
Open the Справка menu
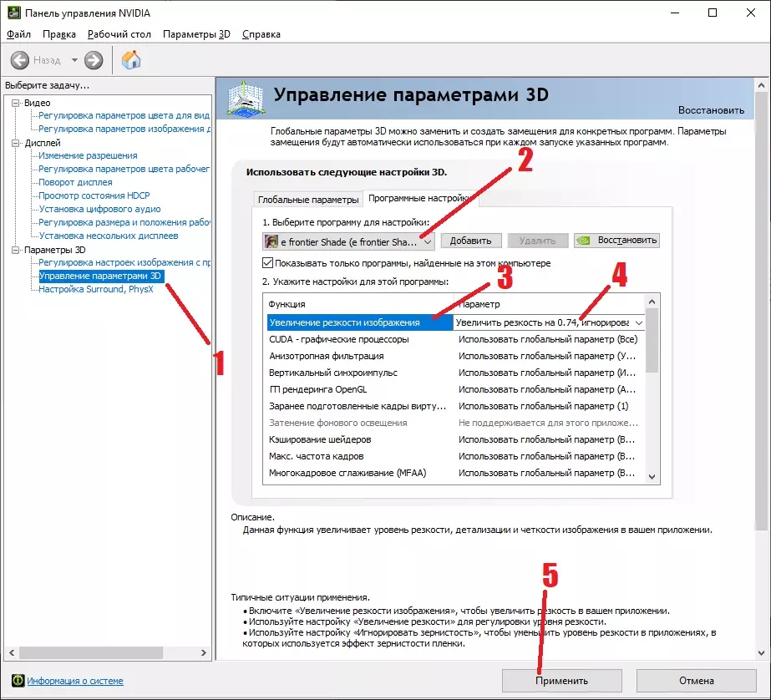[x=261, y=34]
